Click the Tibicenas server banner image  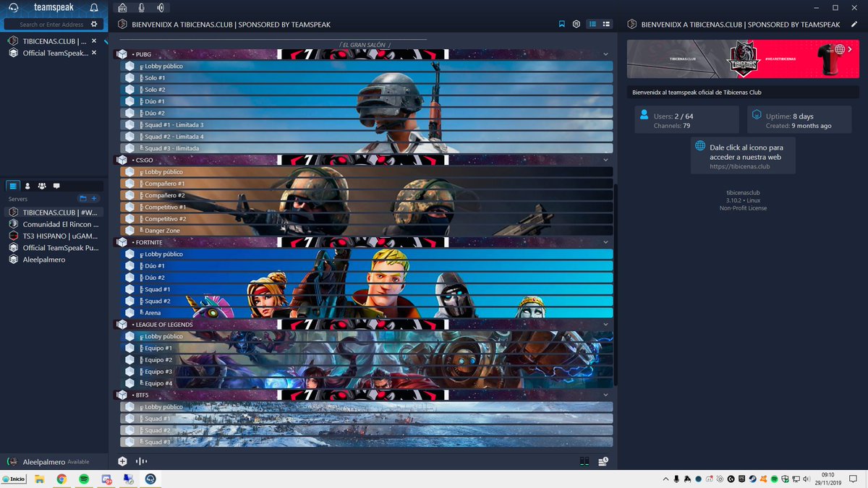point(744,59)
